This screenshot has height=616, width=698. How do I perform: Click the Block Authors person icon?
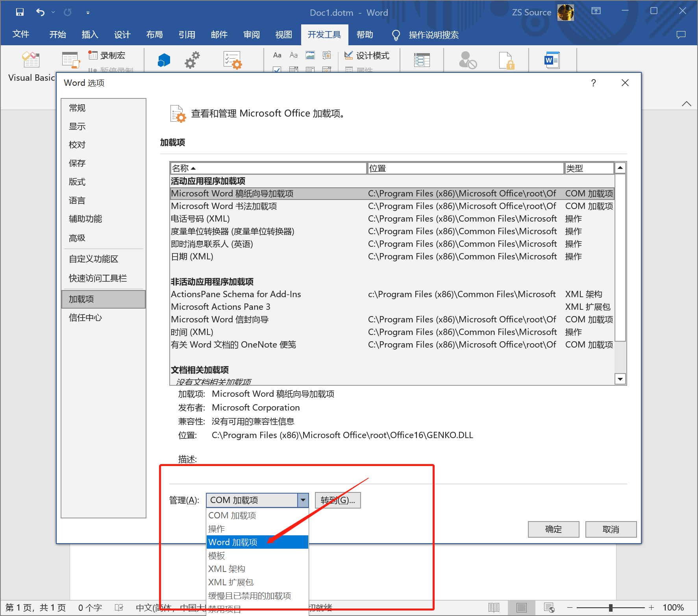click(x=468, y=60)
